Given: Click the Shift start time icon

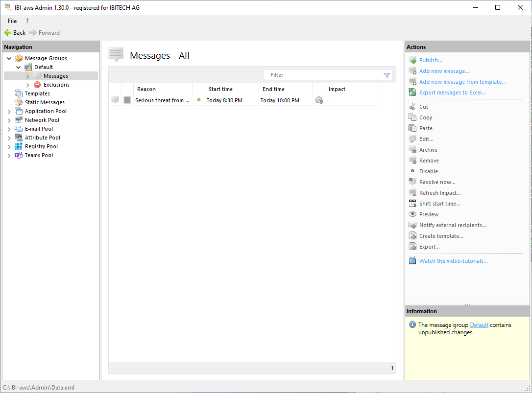Looking at the screenshot, I should (x=412, y=204).
